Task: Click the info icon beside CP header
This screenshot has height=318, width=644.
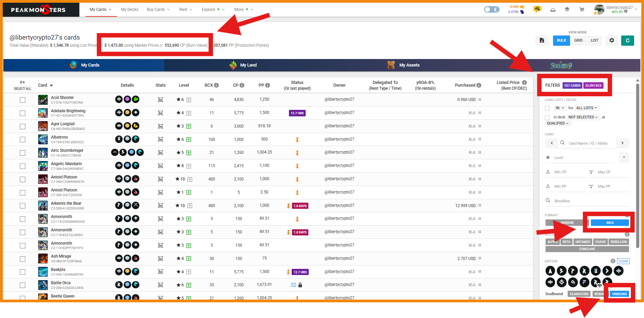Action: click(x=242, y=85)
